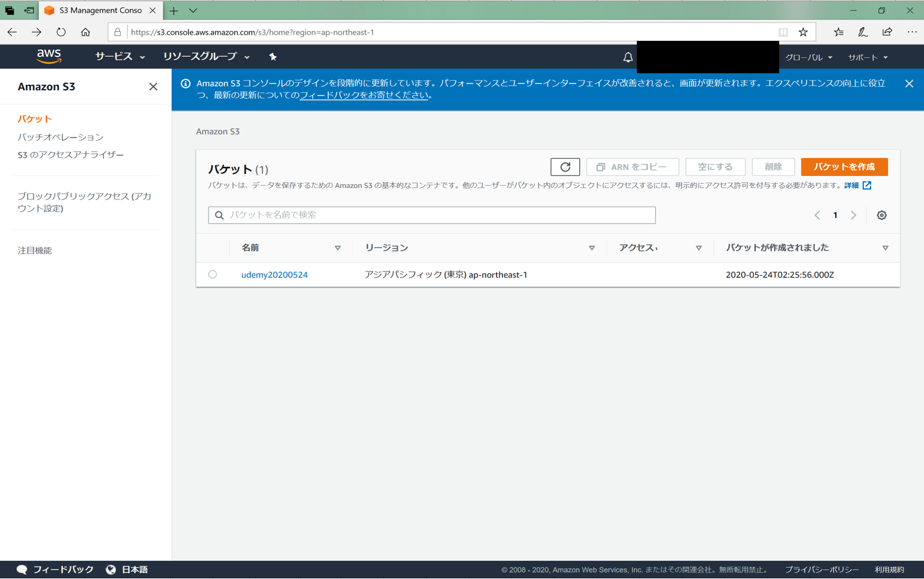Expand the リソースグループ menu
Screen dimensions: 924x579
[207, 56]
